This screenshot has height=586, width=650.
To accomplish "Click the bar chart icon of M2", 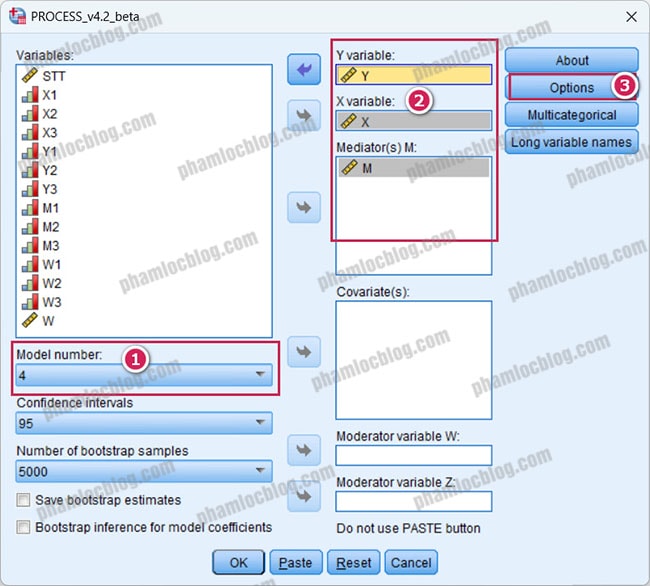I will 30,227.
